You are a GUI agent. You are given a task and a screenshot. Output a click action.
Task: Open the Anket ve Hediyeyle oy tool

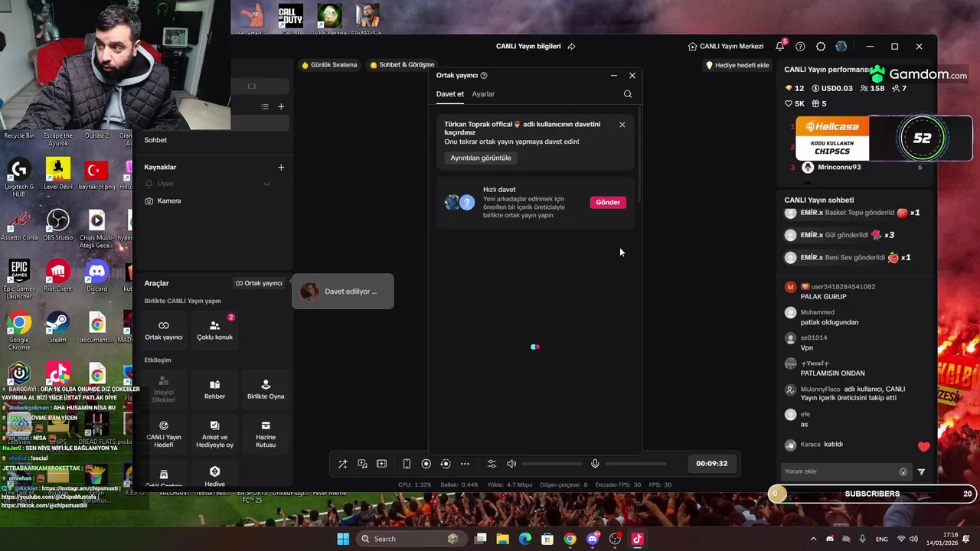[214, 435]
